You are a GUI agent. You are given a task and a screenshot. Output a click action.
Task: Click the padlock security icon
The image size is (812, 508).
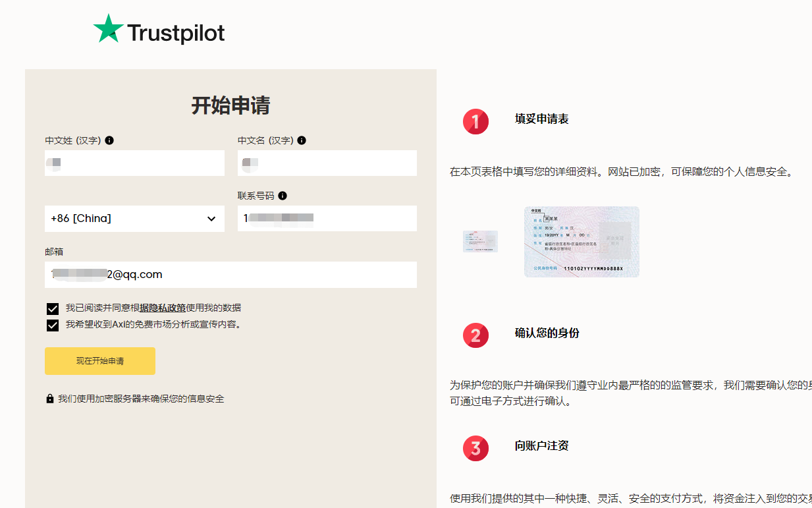[x=50, y=399]
